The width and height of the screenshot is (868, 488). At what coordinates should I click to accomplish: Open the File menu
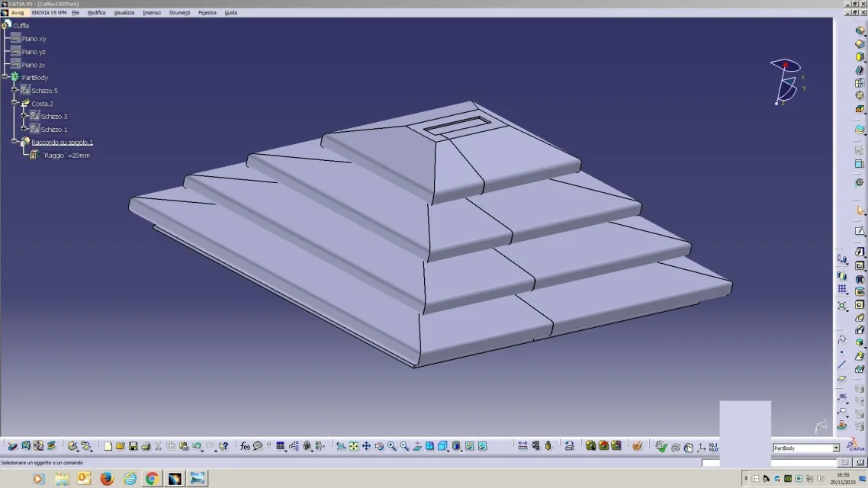pos(76,13)
